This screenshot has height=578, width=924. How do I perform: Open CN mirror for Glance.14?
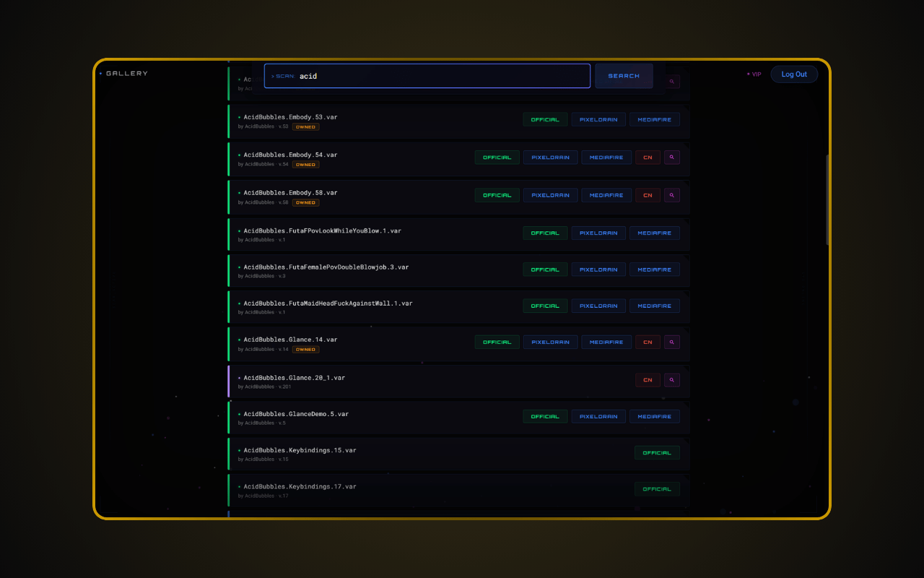[x=648, y=342]
